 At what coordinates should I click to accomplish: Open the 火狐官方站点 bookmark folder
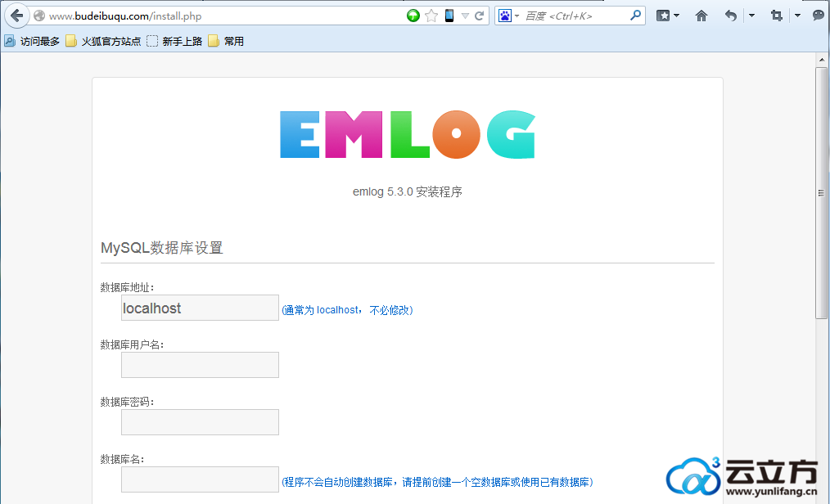pos(103,41)
